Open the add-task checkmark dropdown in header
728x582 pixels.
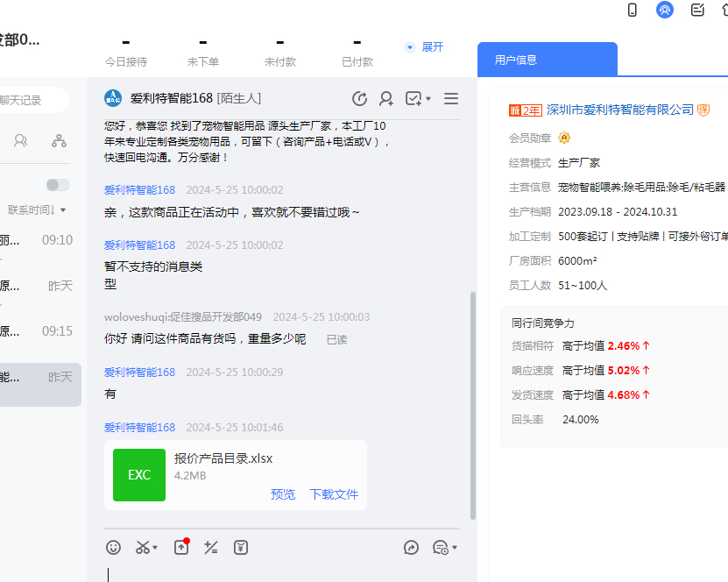[418, 99]
